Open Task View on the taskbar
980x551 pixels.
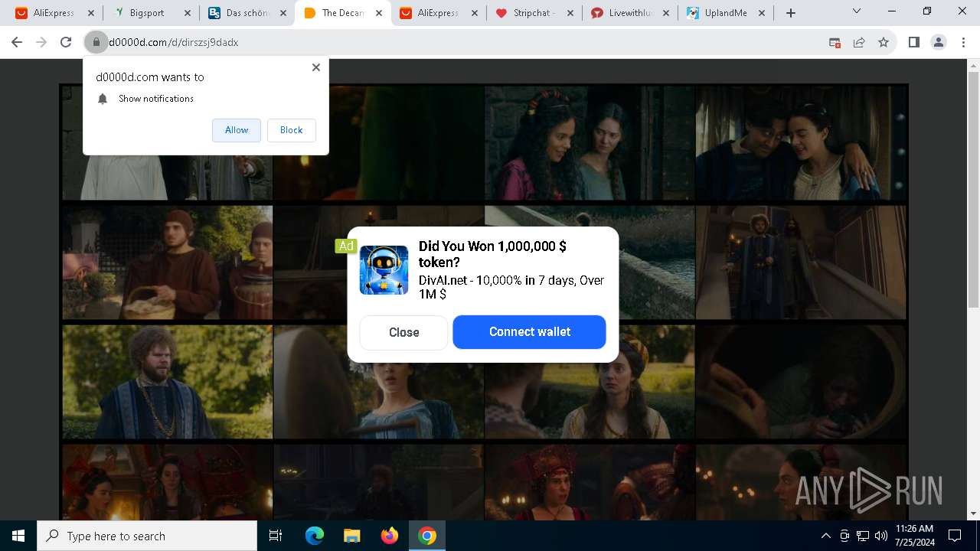(x=276, y=536)
